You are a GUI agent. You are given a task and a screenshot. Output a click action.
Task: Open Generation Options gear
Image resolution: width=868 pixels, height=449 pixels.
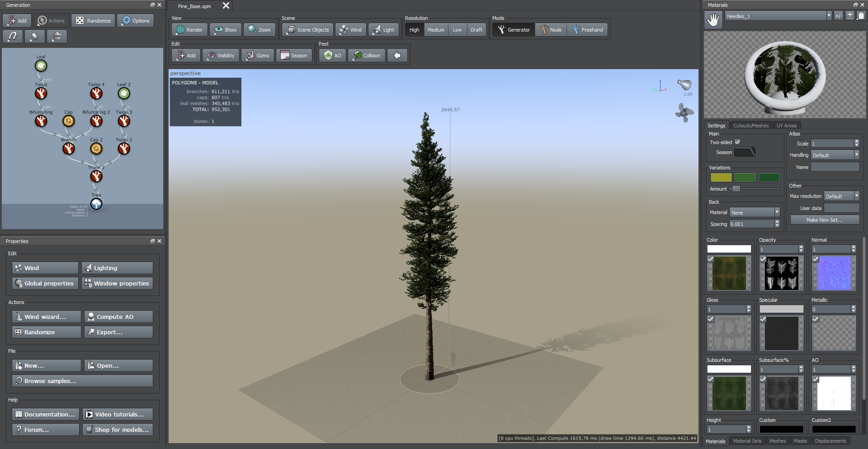pyautogui.click(x=136, y=21)
